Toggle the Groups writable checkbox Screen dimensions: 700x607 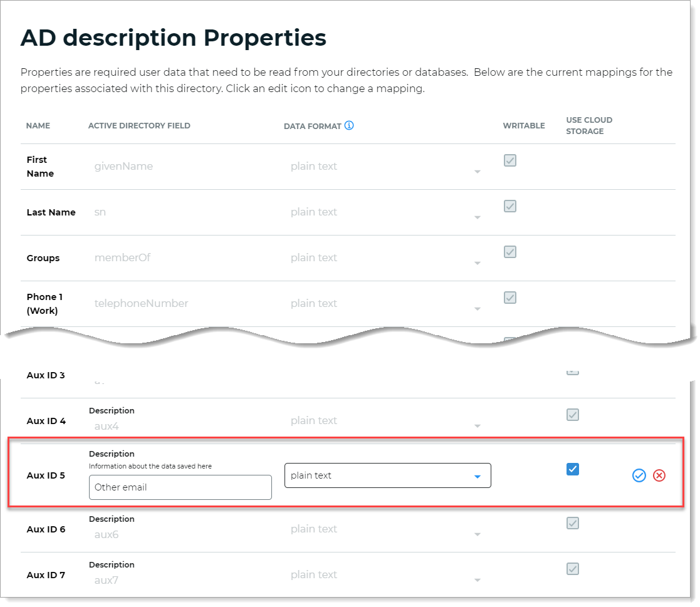510,252
